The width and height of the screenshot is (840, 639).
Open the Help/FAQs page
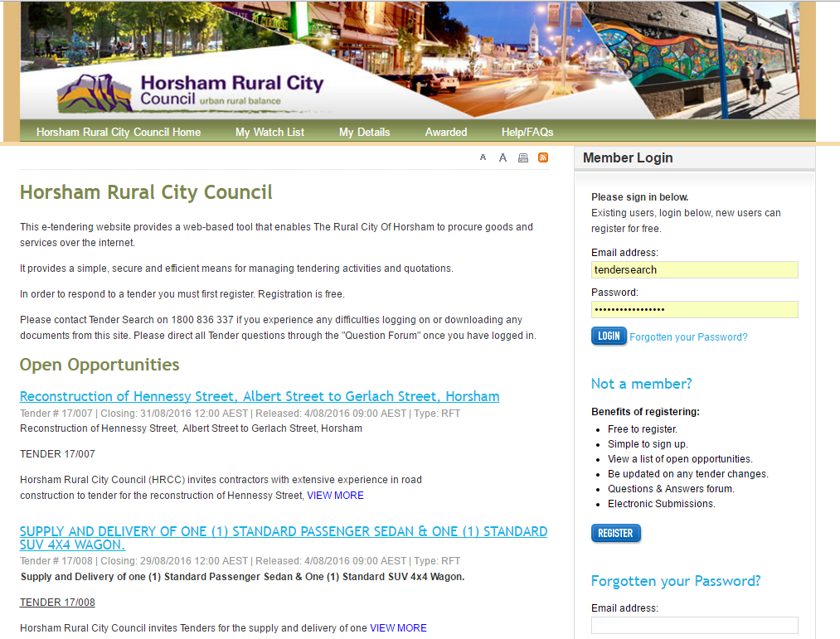(527, 132)
